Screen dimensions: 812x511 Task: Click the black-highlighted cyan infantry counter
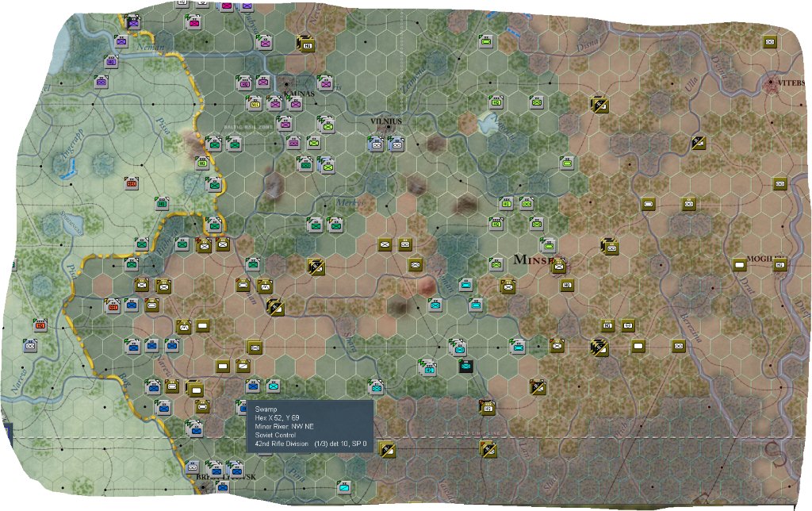[466, 367]
